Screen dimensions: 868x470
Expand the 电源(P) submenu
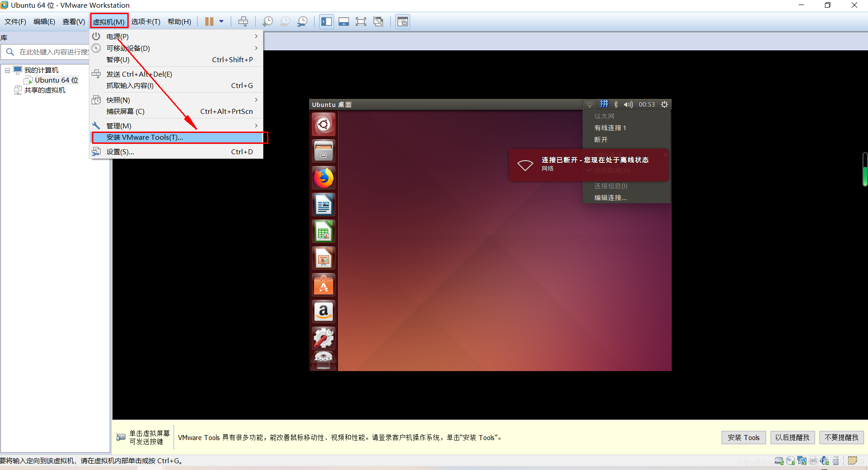tap(176, 36)
